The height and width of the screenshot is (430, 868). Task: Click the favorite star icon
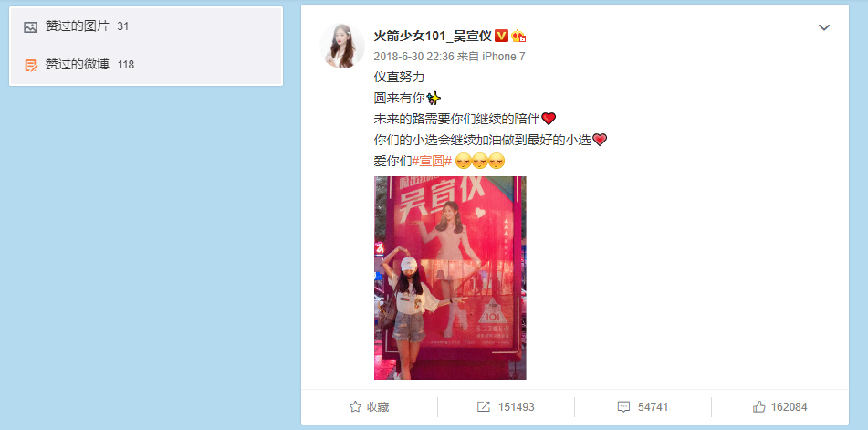click(x=355, y=407)
